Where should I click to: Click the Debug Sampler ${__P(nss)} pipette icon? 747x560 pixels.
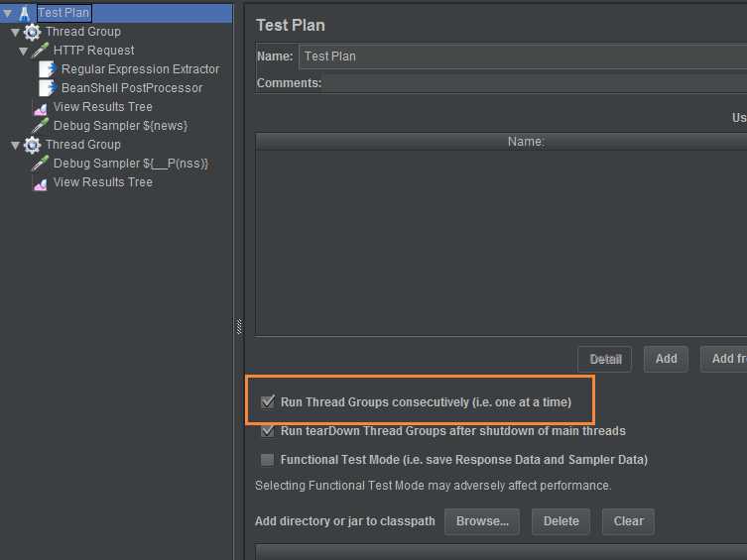(x=40, y=164)
